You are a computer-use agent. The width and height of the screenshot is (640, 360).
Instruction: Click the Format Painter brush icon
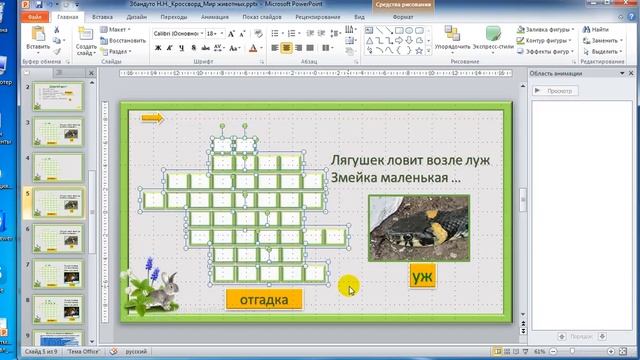pyautogui.click(x=57, y=52)
